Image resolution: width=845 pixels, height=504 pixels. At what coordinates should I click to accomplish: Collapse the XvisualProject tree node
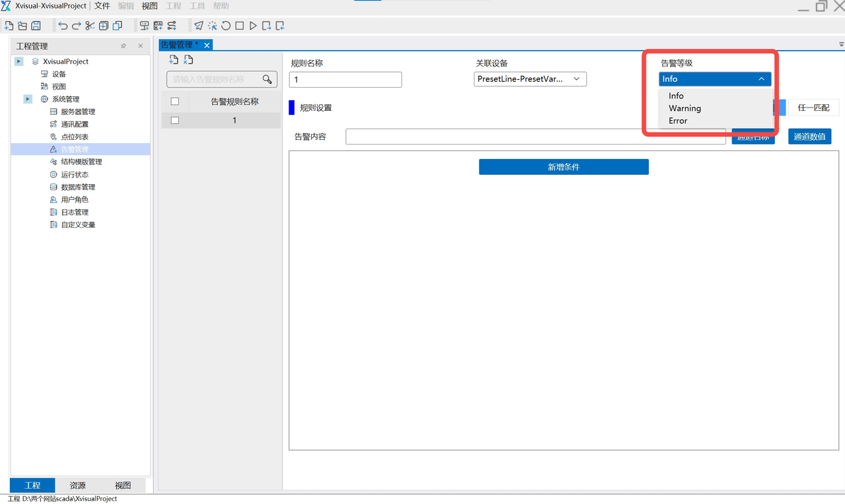click(x=19, y=61)
